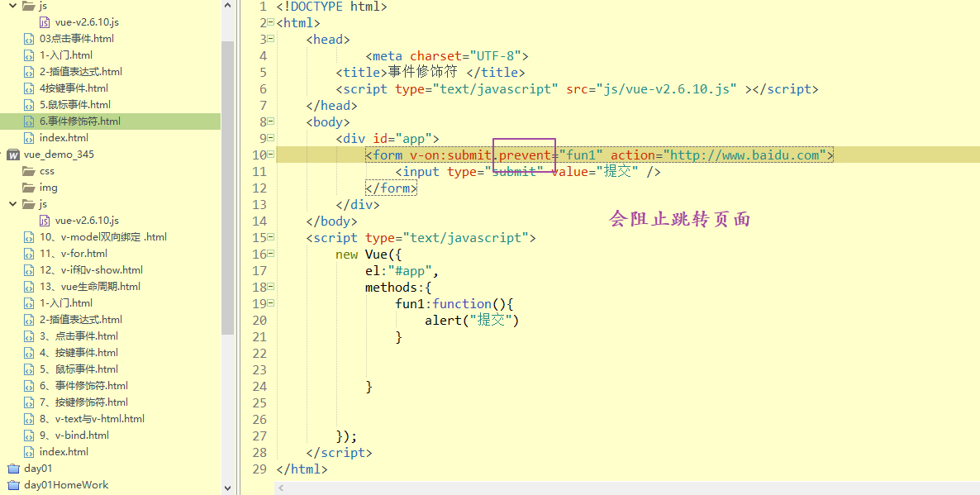Image resolution: width=980 pixels, height=495 pixels.
Task: Click the icon of highlighted 6.事件修饰符.html
Action: [29, 121]
